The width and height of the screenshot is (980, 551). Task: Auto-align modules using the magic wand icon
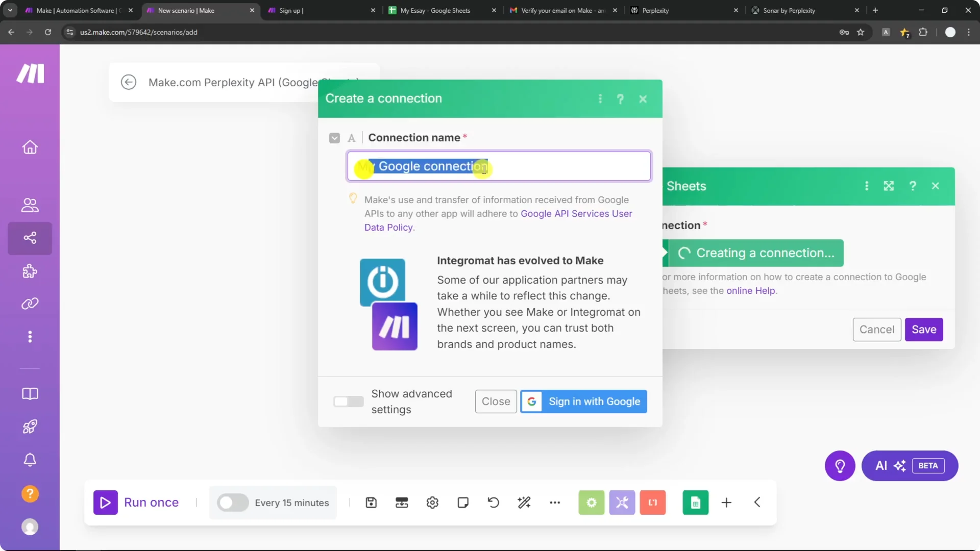[x=525, y=503]
